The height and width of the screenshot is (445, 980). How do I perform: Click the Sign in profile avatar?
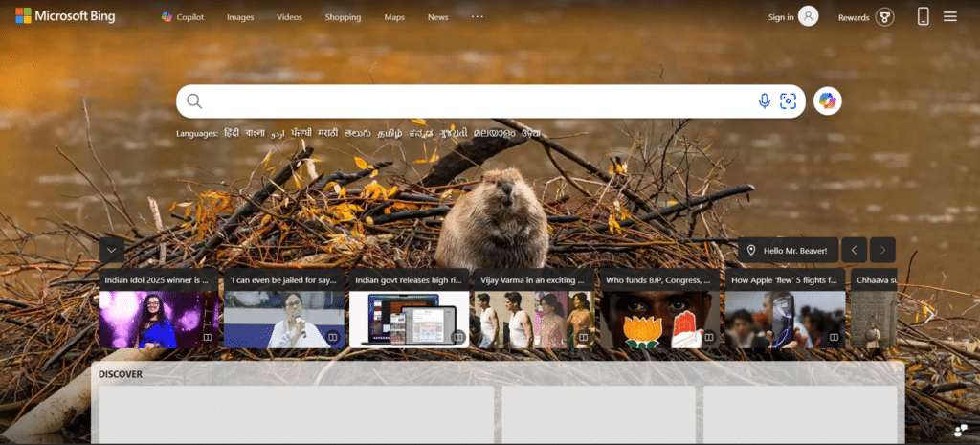(809, 16)
